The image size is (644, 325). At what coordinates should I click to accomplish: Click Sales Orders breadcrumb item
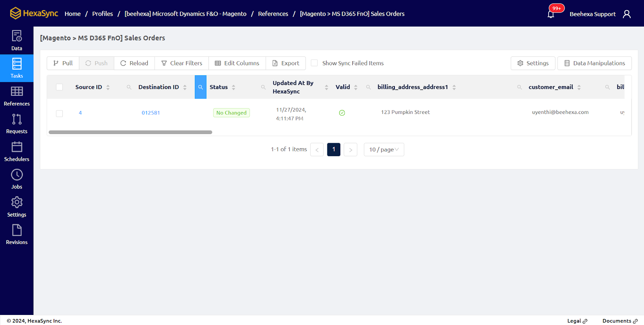pyautogui.click(x=352, y=14)
